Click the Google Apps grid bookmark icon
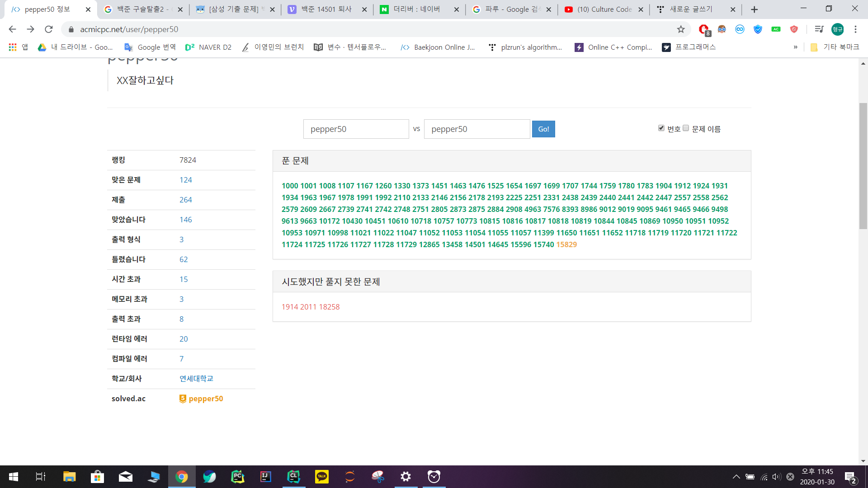The width and height of the screenshot is (868, 488). [13, 47]
